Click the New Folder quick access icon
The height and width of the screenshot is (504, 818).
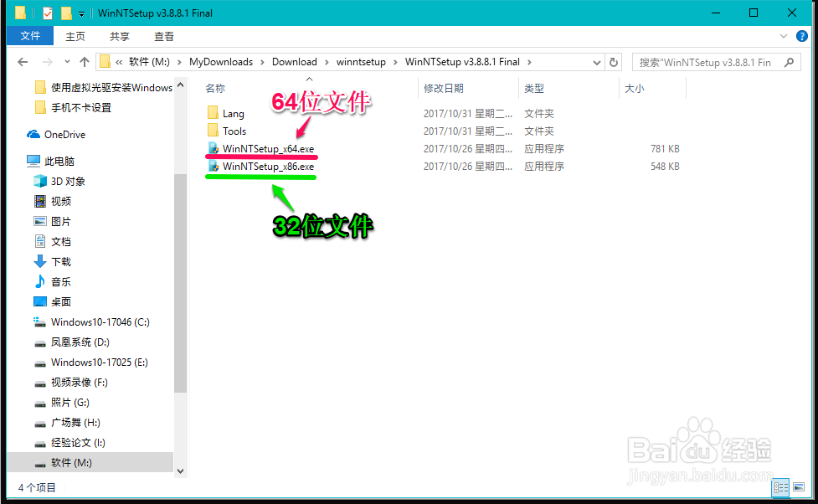pyautogui.click(x=66, y=13)
